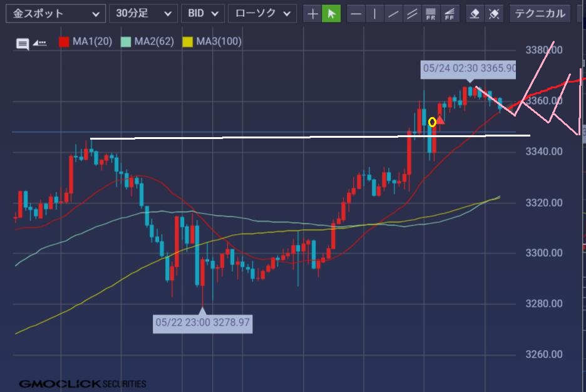586x392 pixels.
Task: Click the MA1(20) legend label
Action: 92,41
